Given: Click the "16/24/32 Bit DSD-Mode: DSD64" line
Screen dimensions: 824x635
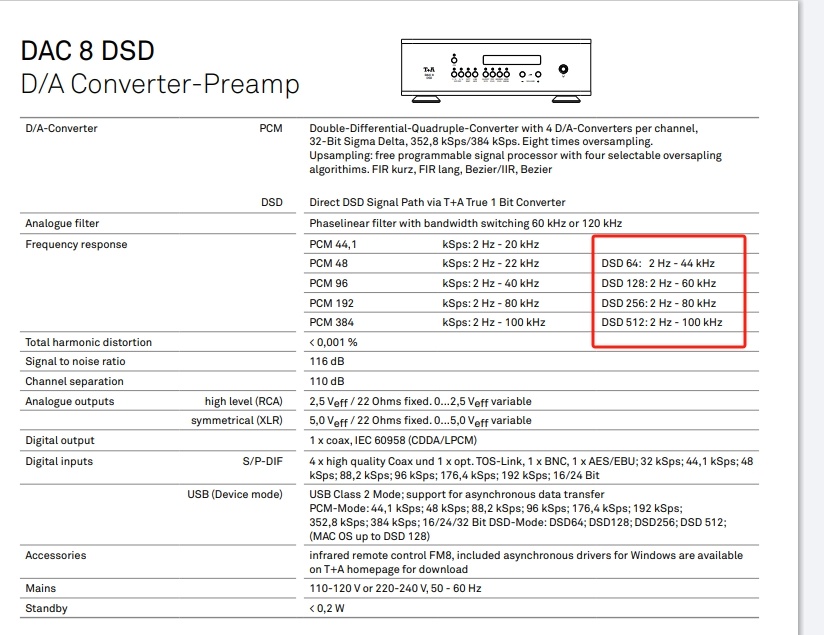Looking at the screenshot, I should point(518,523).
